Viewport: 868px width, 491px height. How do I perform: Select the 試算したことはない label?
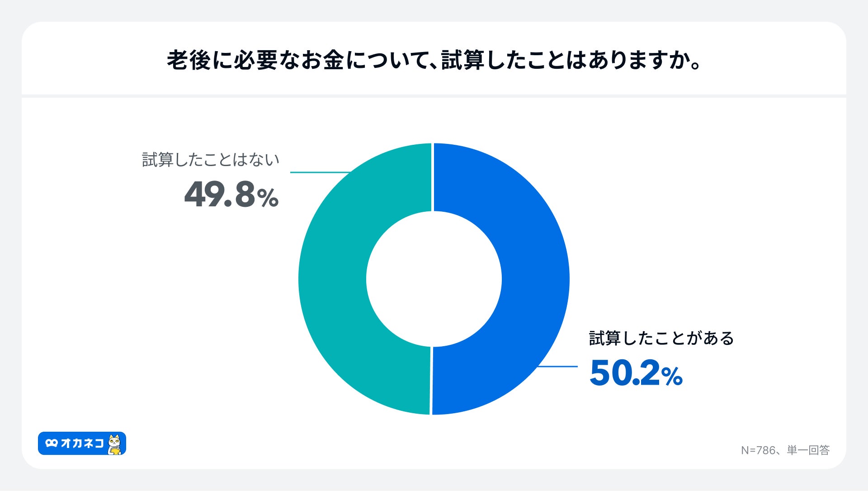pyautogui.click(x=211, y=160)
